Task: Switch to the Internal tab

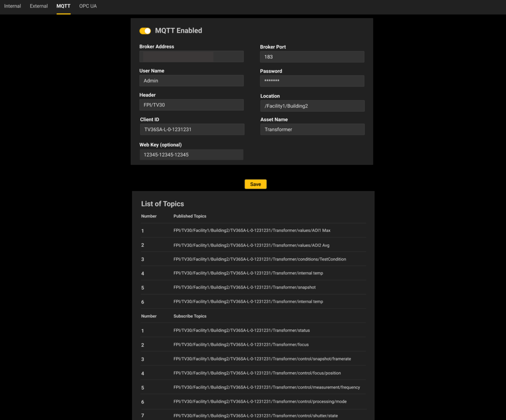Action: tap(13, 6)
